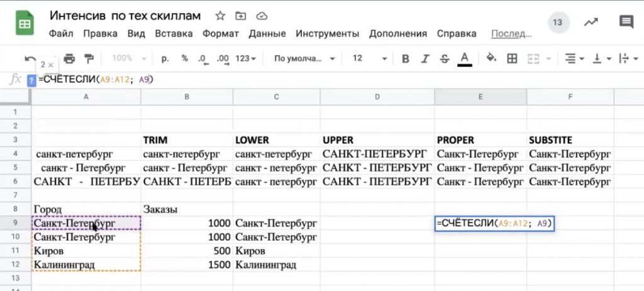Viewport: 644px width, 291px height.
Task: Open the Инструменты menu
Action: click(x=327, y=34)
